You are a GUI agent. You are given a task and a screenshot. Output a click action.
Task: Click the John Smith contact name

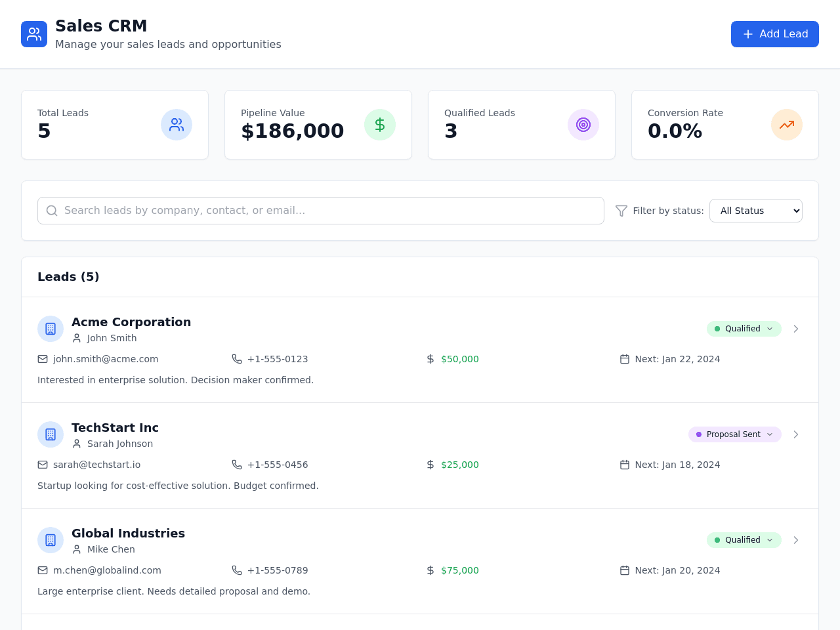(112, 338)
